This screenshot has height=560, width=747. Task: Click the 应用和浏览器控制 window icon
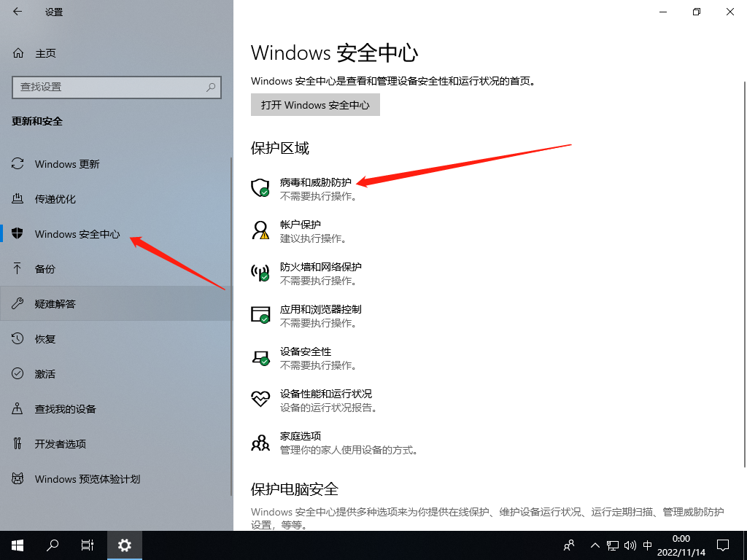coord(260,314)
